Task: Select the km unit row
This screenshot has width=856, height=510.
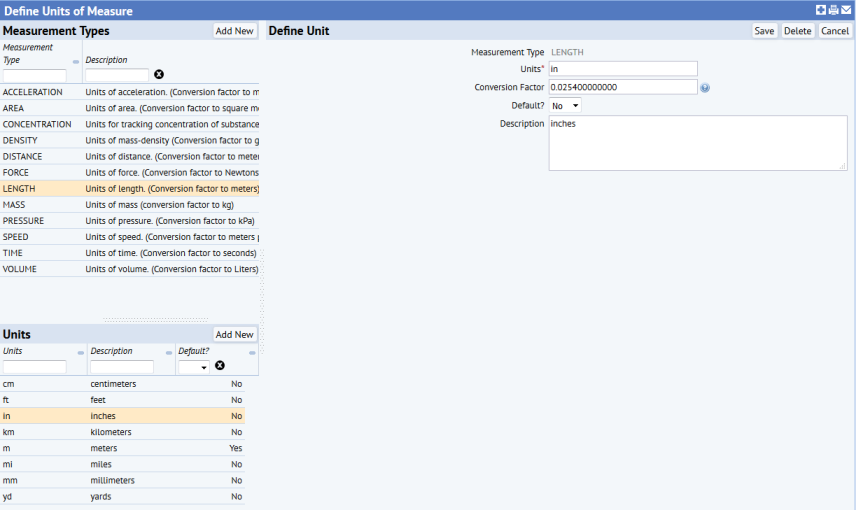Action: click(122, 432)
